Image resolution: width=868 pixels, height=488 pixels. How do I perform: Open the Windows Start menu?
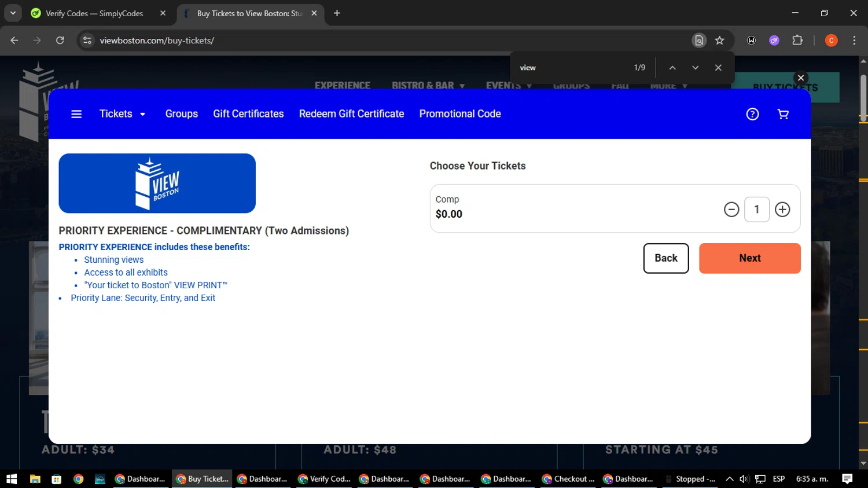[12, 479]
